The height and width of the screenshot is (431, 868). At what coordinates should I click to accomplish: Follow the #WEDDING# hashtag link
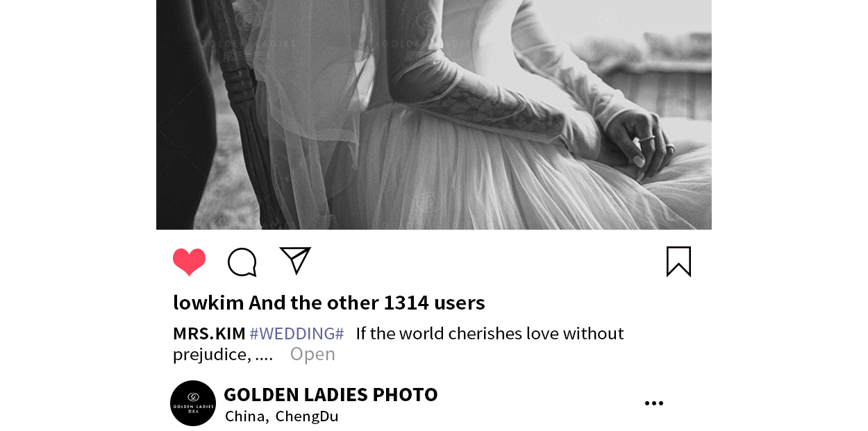[297, 333]
